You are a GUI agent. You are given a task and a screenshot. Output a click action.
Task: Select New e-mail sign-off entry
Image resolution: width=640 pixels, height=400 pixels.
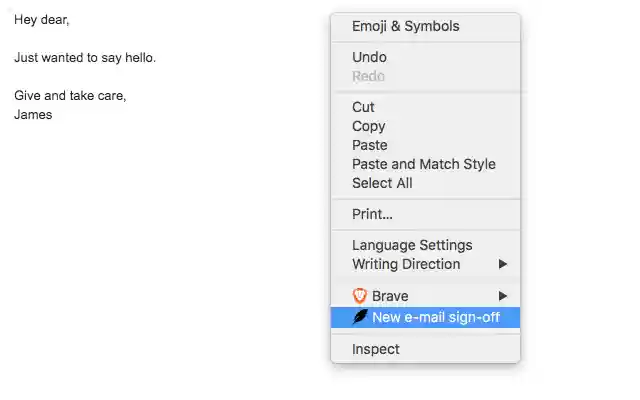pos(436,317)
